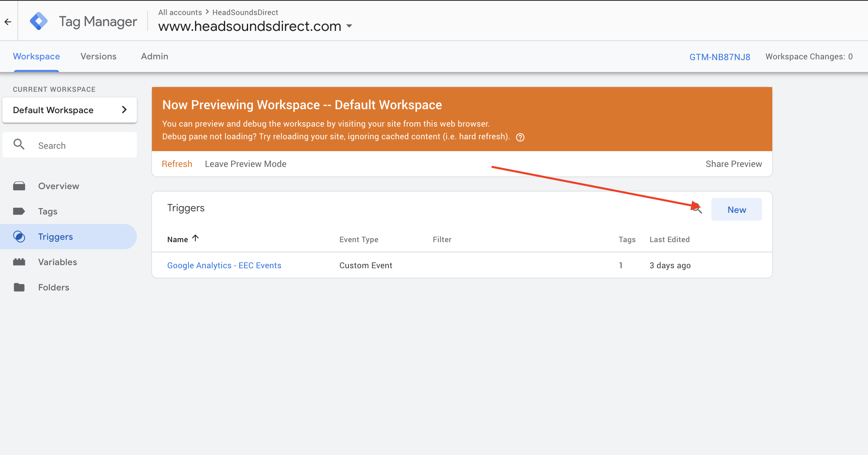868x455 pixels.
Task: Click the 3 days ago cell
Action: (x=670, y=265)
